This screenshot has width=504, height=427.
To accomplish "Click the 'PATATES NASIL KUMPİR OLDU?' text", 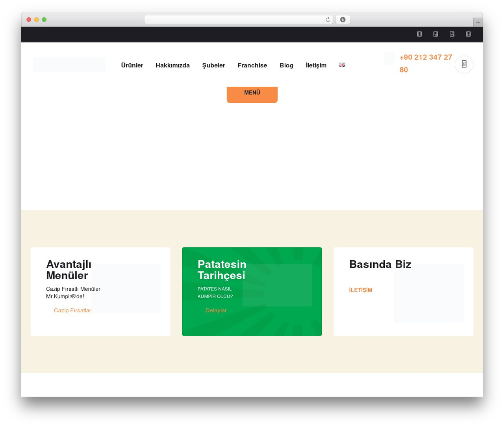I will coord(215,293).
